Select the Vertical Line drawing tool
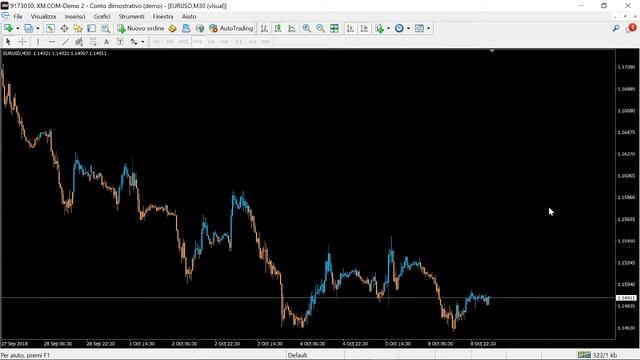Viewport: 640px width, 360px height. point(38,42)
